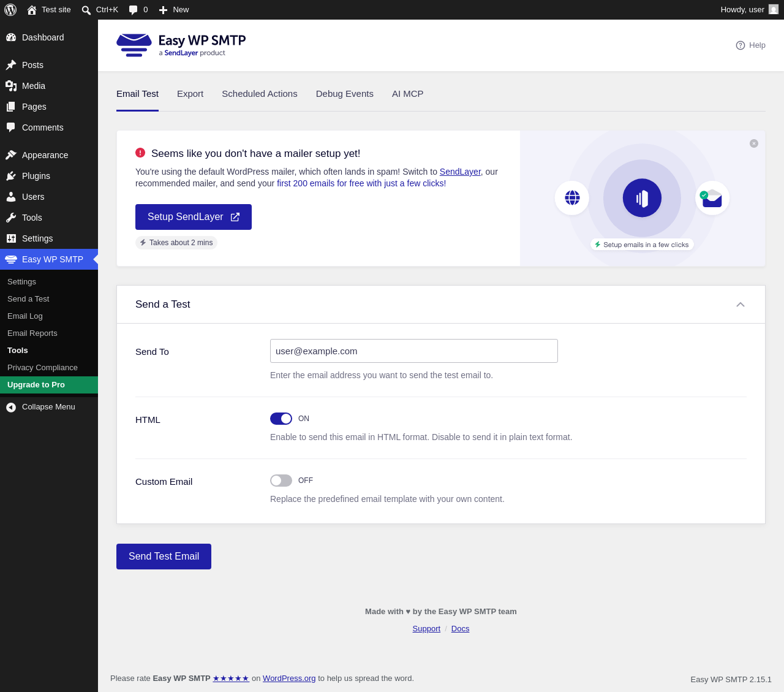Click the Setup SendLayer button
This screenshot has width=784, height=692.
coord(194,217)
